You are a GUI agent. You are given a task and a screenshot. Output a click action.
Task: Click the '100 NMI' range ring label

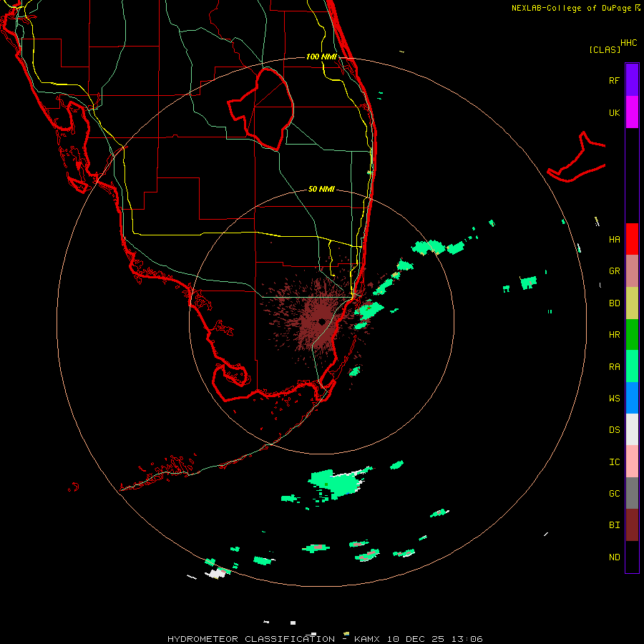tap(321, 57)
